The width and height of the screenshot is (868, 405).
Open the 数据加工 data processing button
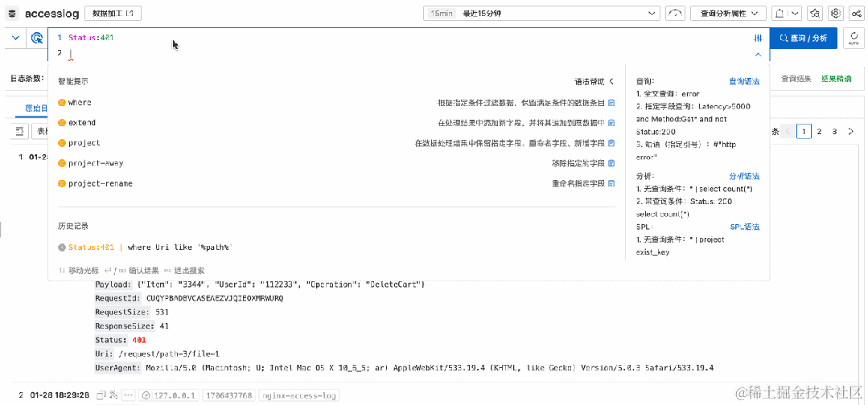(113, 14)
